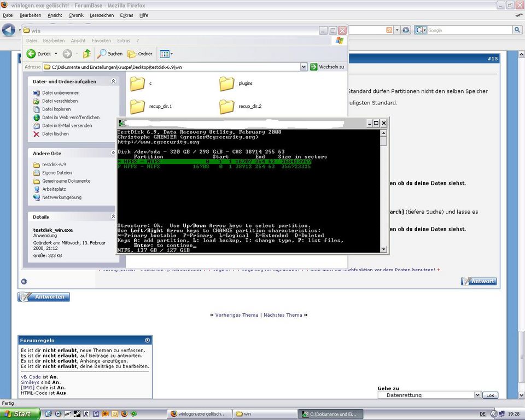Click the Wechseln zu button
This screenshot has width=525, height=420.
point(327,67)
